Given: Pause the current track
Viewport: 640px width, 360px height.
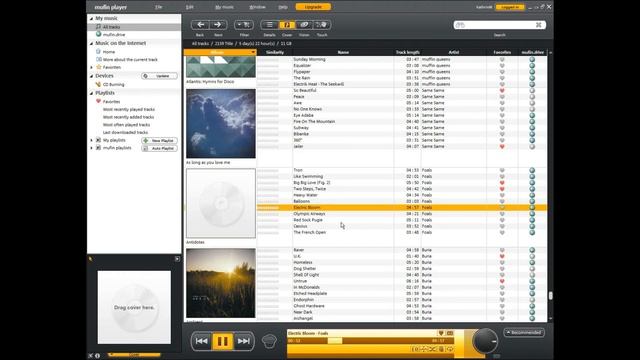Looking at the screenshot, I should 222,341.
